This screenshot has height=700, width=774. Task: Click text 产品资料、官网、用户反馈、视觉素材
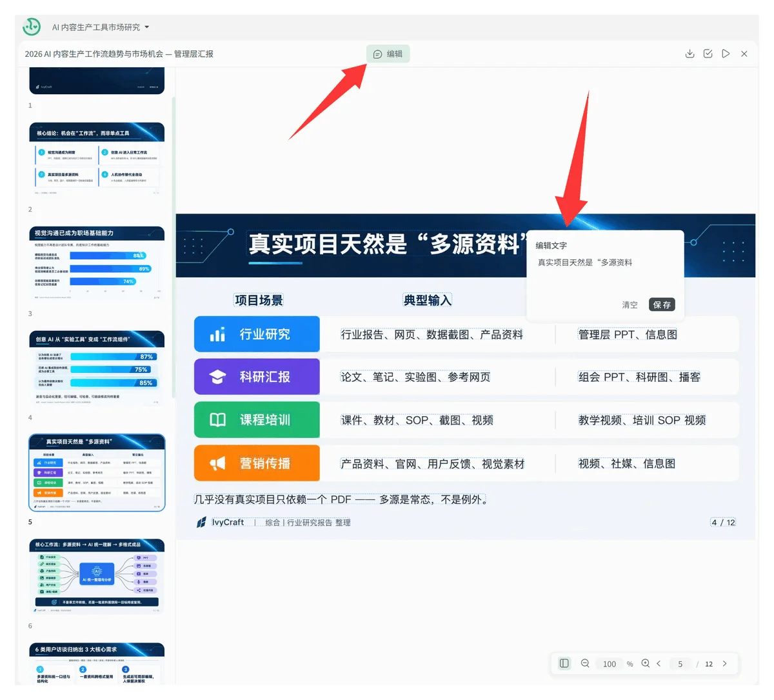coord(432,464)
